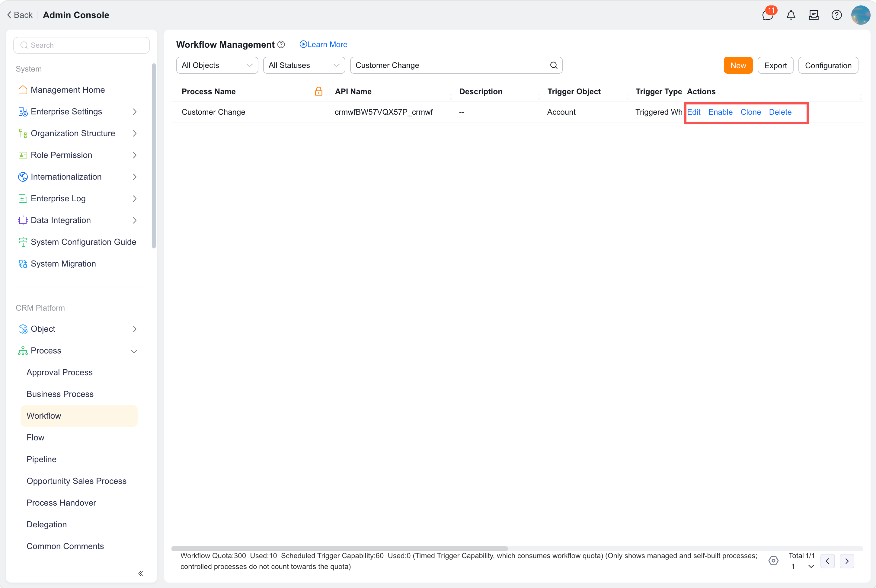This screenshot has width=876, height=588.
Task: Click Edit for Customer Change workflow
Action: coord(693,112)
